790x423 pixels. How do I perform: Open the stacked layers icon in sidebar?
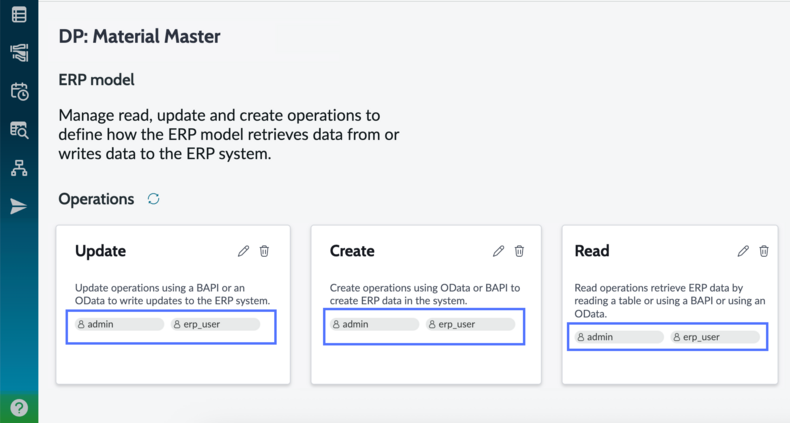tap(19, 52)
